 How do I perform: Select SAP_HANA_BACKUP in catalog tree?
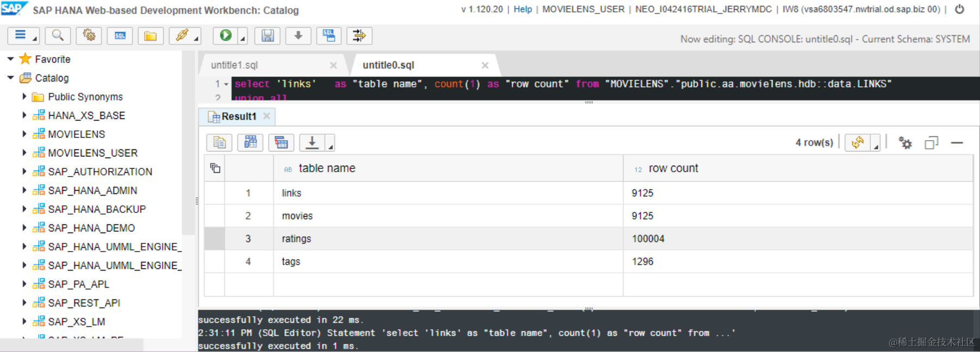pos(97,209)
